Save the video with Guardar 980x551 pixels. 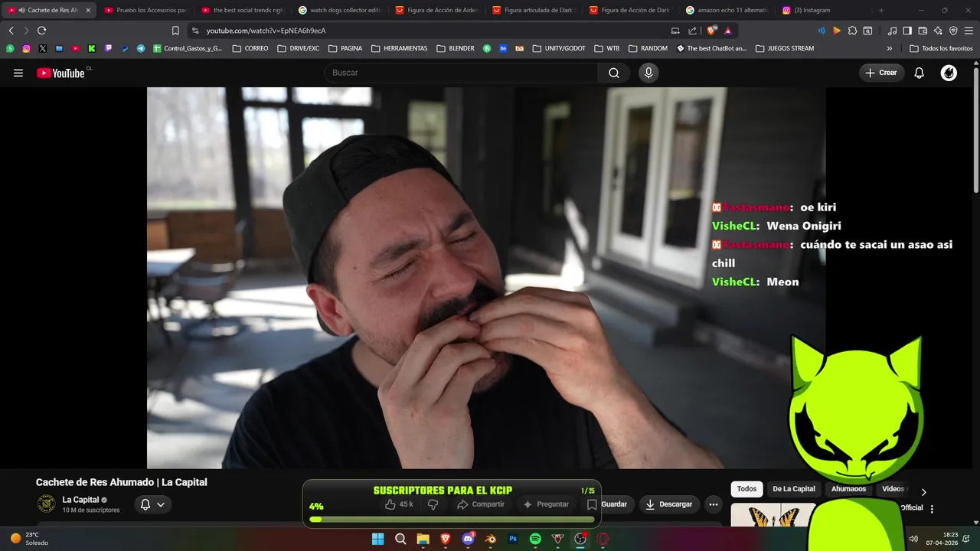[x=607, y=504]
